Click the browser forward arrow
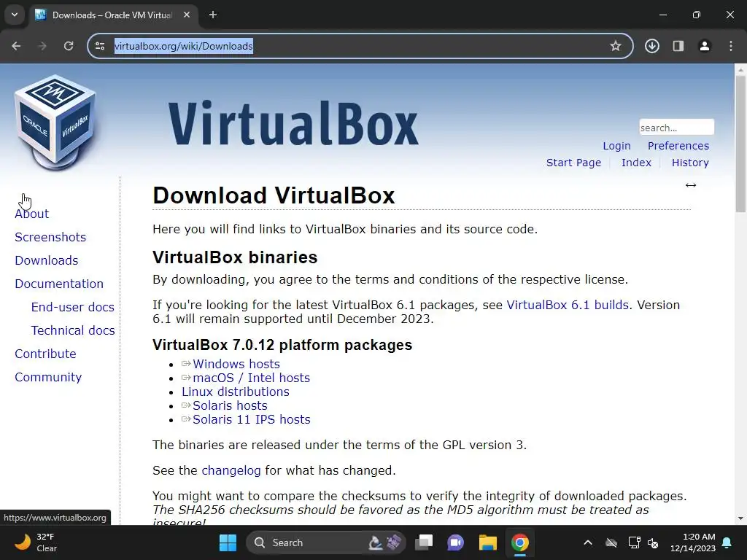This screenshot has width=747, height=560. point(42,46)
